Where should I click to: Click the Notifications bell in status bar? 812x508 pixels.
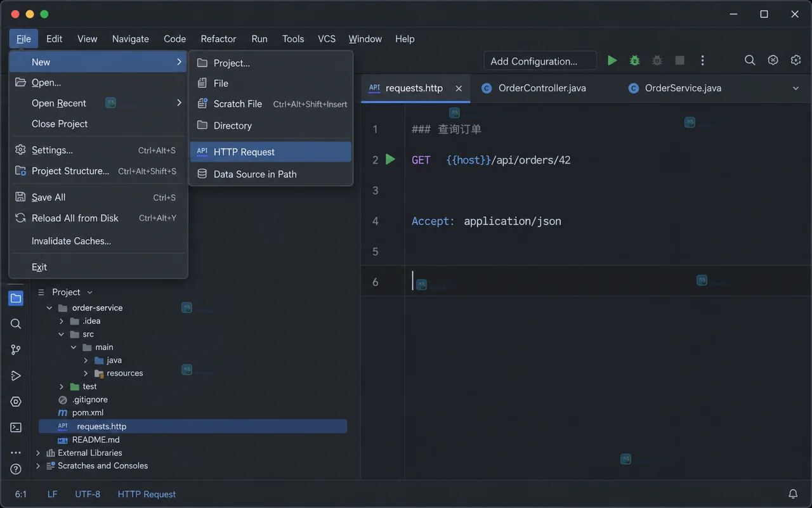(x=793, y=493)
